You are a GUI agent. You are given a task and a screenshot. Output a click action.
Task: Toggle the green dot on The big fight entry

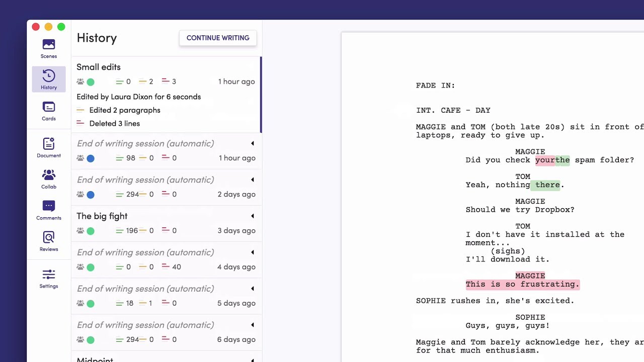coord(91,230)
